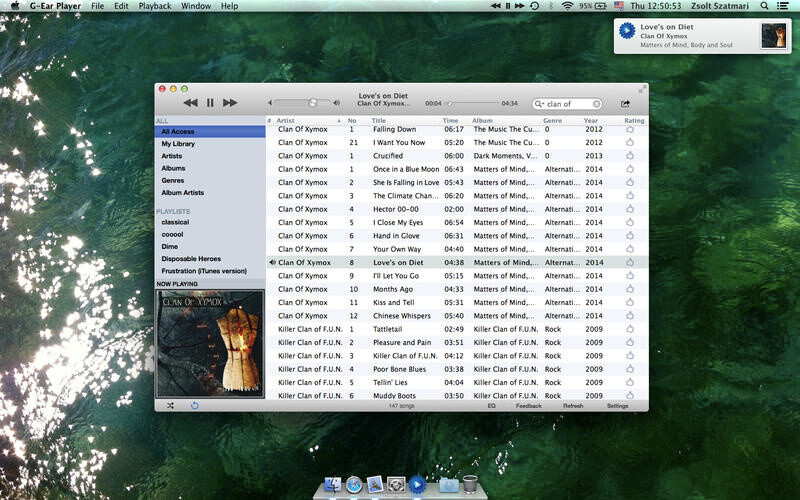Open the File menu
Screen dimensions: 800x500
(x=97, y=6)
